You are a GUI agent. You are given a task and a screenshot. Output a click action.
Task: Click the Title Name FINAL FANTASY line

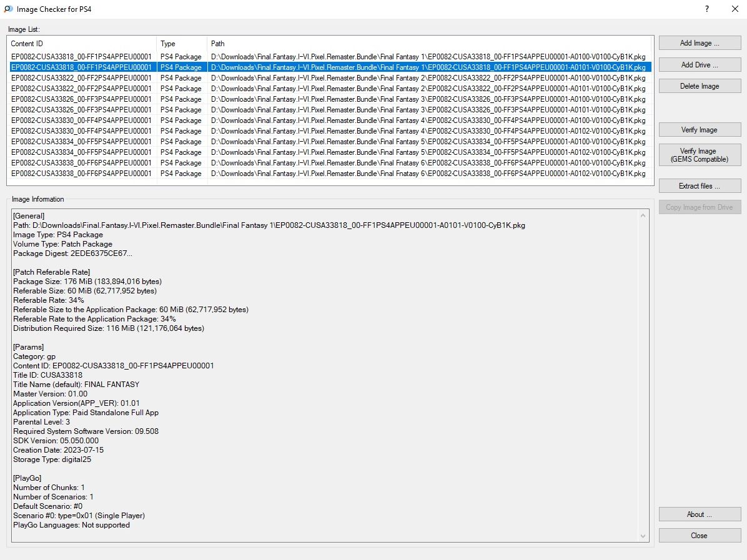pyautogui.click(x=76, y=385)
